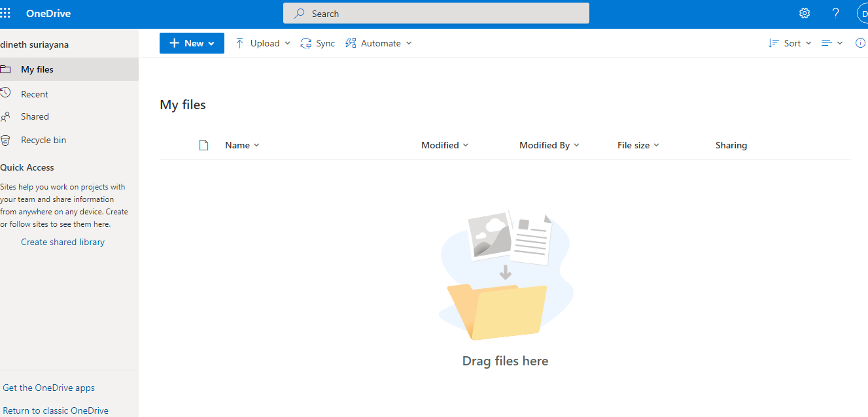Select My files in sidebar

(69, 69)
